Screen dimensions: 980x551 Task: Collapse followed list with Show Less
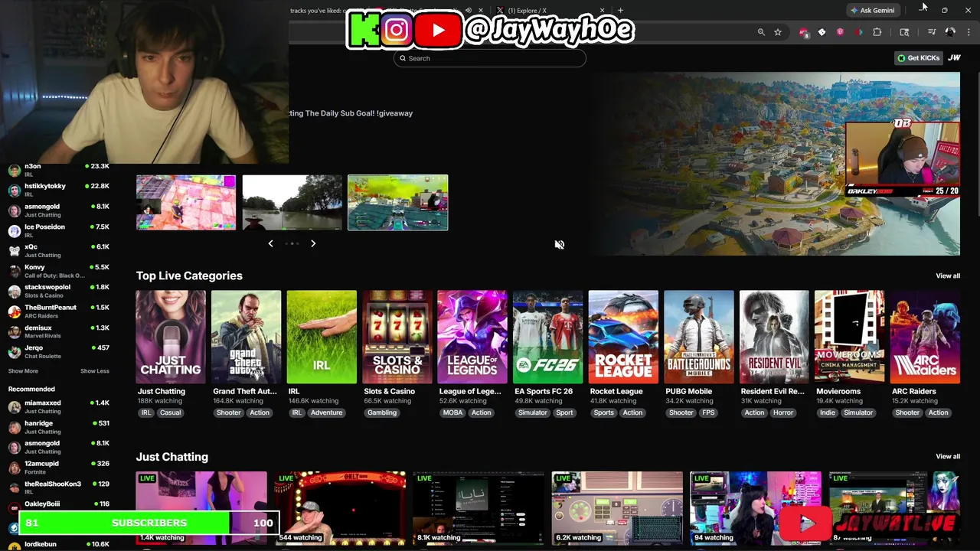tap(95, 371)
